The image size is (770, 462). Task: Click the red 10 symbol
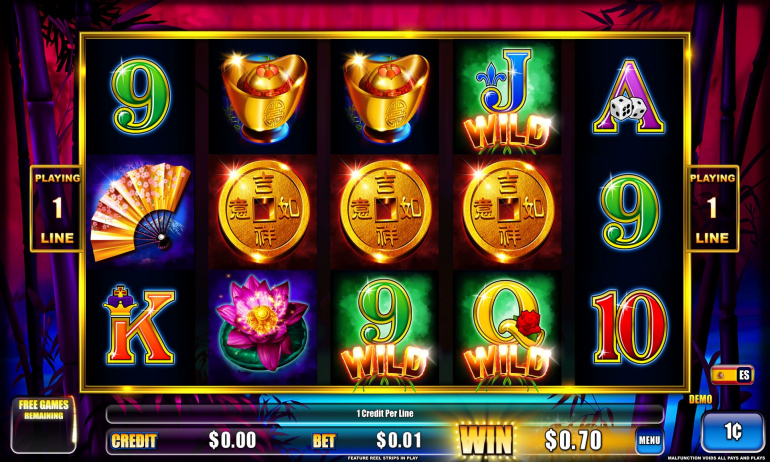pyautogui.click(x=630, y=327)
